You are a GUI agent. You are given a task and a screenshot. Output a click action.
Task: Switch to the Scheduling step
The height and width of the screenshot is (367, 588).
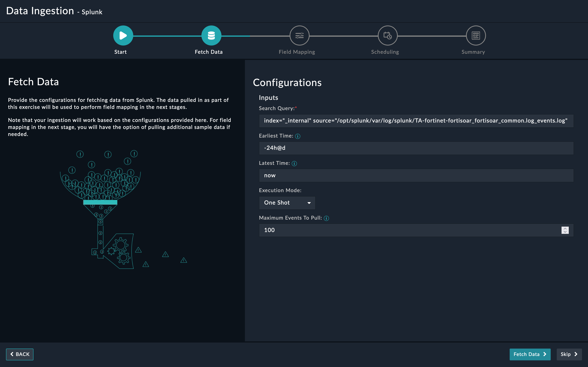[385, 52]
